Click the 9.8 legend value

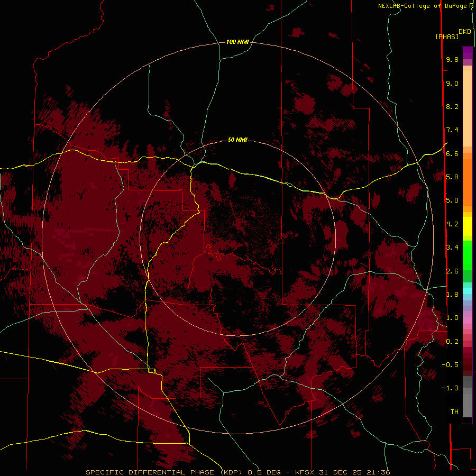point(452,59)
